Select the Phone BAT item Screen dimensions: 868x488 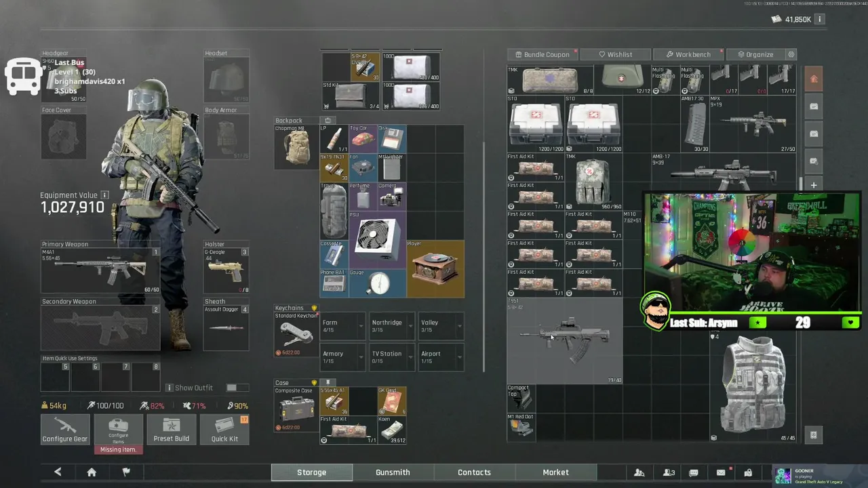coord(334,283)
